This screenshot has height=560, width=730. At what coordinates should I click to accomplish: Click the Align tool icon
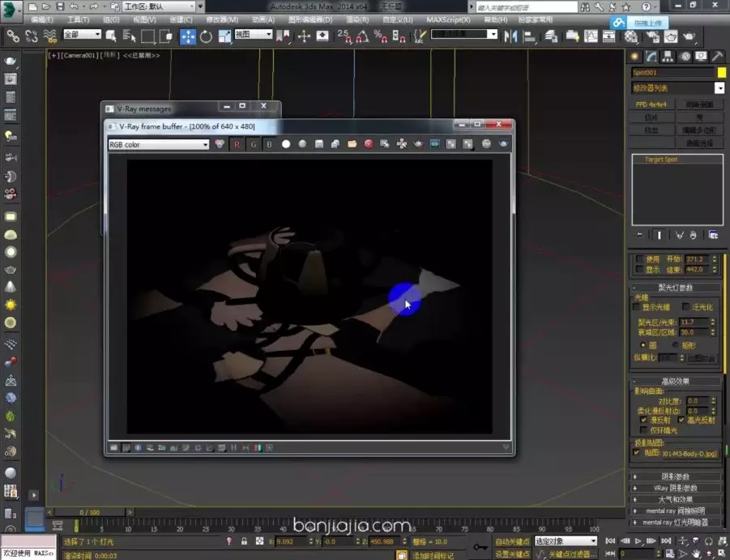[529, 36]
